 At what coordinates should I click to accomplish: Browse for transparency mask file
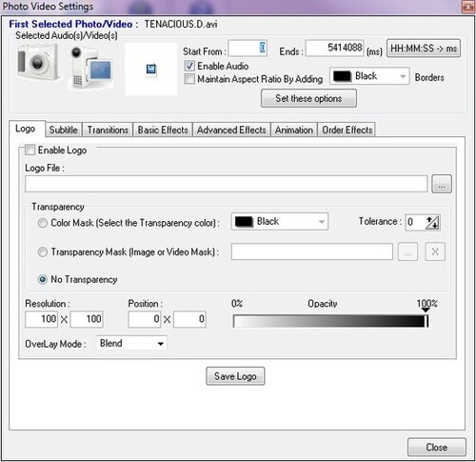407,251
